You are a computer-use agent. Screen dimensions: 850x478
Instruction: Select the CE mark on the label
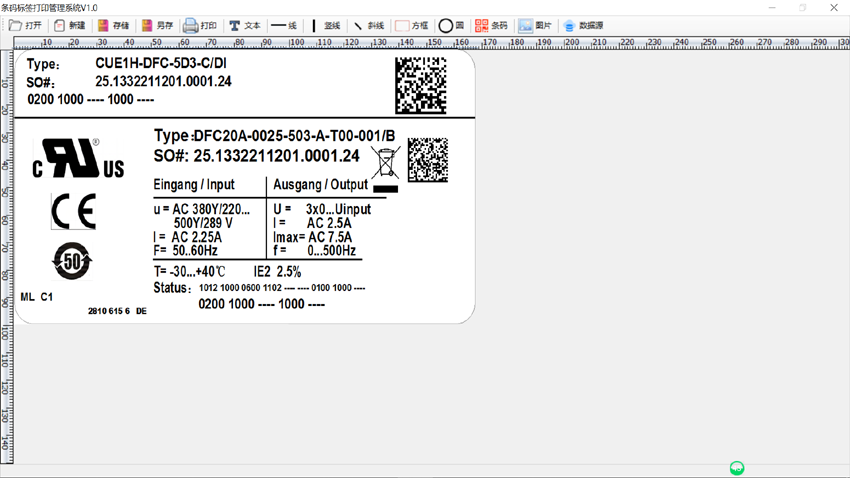tap(73, 212)
